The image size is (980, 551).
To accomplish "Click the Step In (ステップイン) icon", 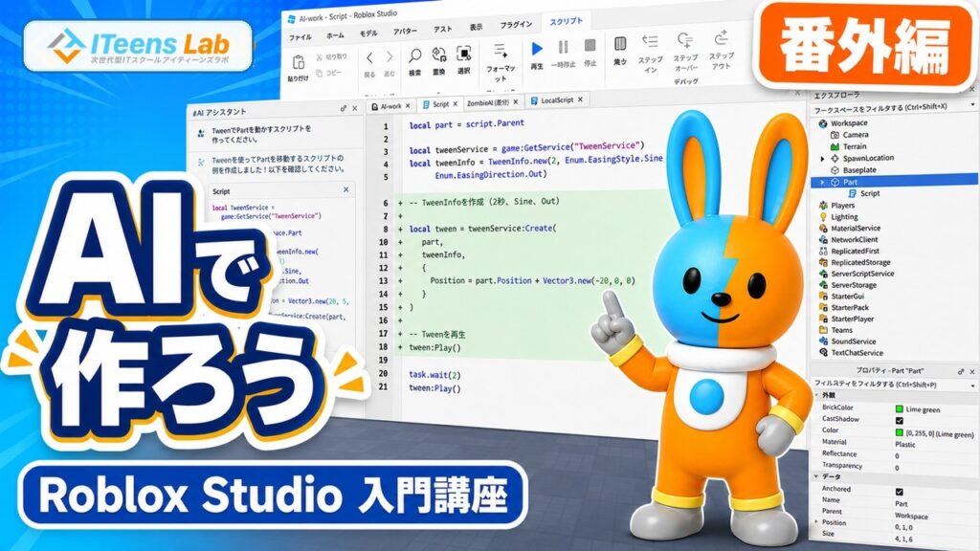I will tap(650, 42).
